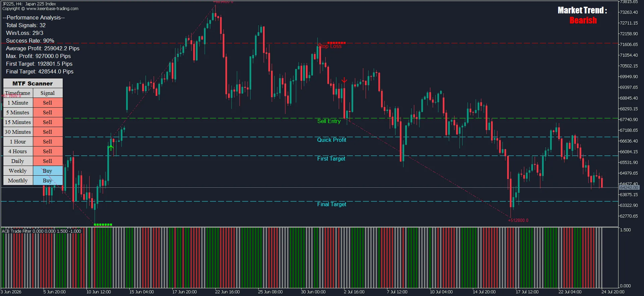Click the 1 Minute Sell signal cell
Image resolution: width=644 pixels, height=296 pixels.
[48, 103]
